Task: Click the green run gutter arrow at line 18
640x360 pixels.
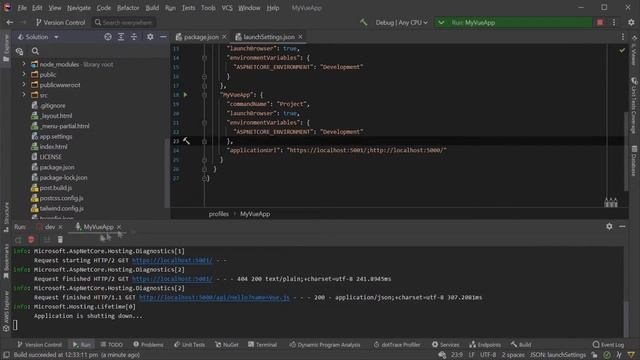Action: tap(186, 95)
